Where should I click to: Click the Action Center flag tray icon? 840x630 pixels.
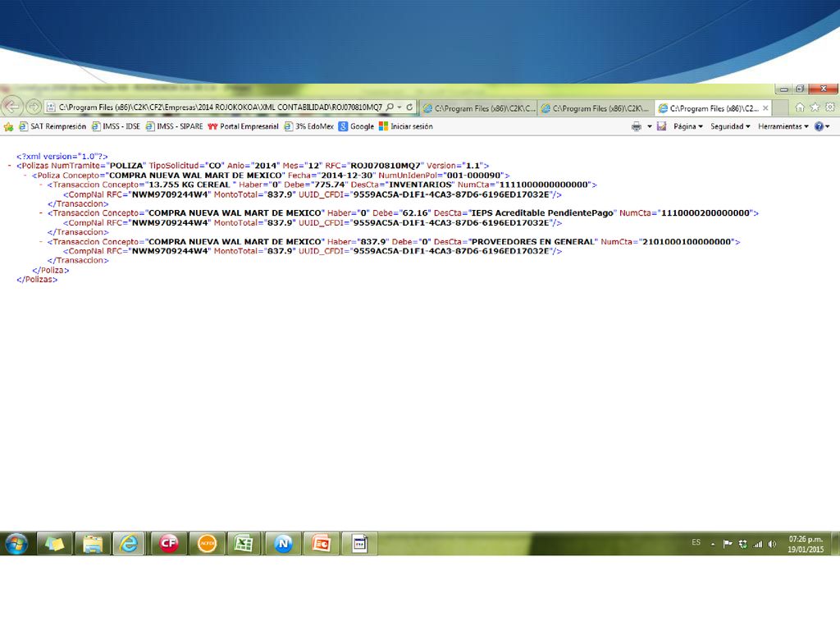tap(728, 544)
